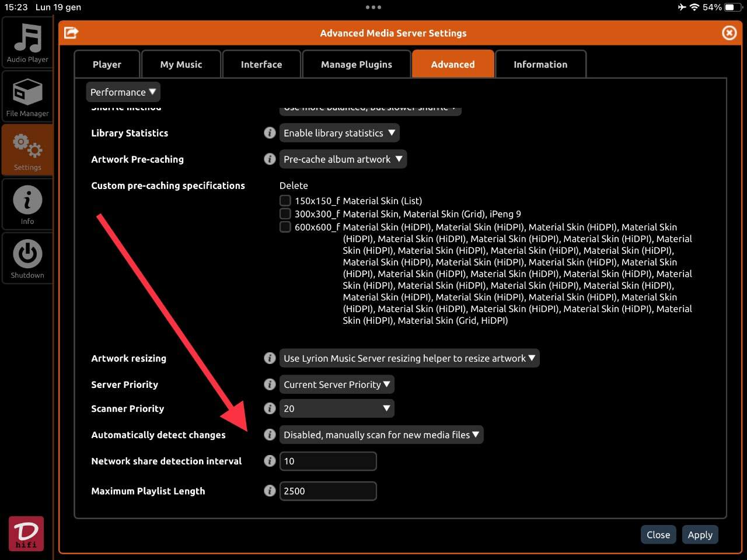Screen dimensions: 747x560
Task: Click the Info sidebar icon
Action: point(27,205)
